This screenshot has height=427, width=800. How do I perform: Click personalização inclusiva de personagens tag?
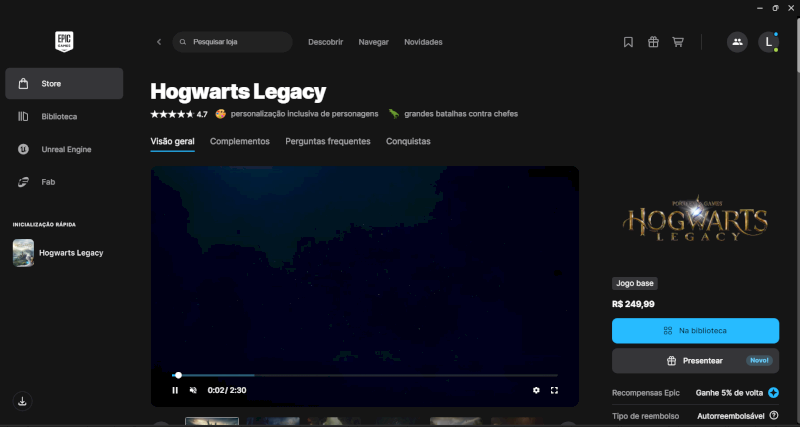305,114
